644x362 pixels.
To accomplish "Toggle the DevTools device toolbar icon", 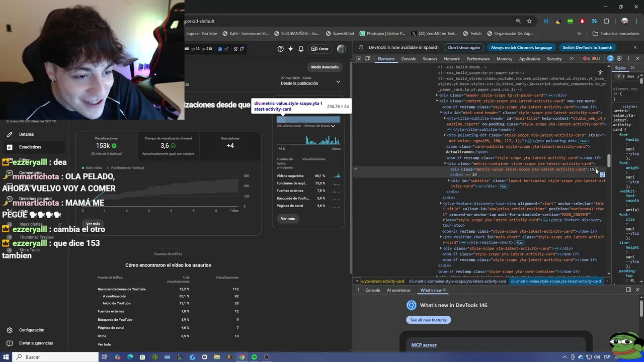I will [368, 59].
